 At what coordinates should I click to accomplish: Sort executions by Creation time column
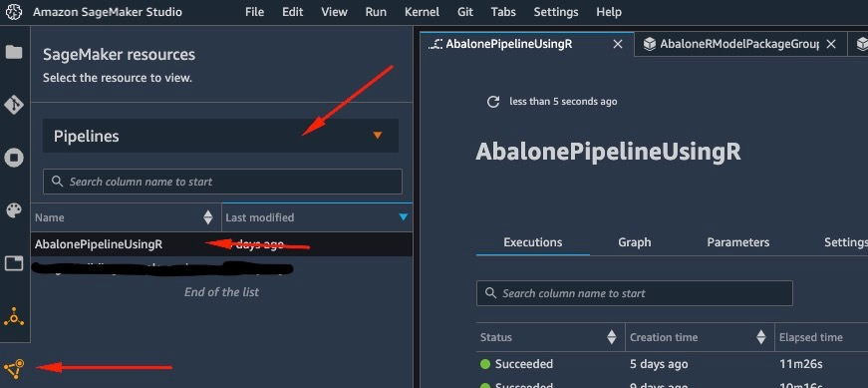(761, 337)
